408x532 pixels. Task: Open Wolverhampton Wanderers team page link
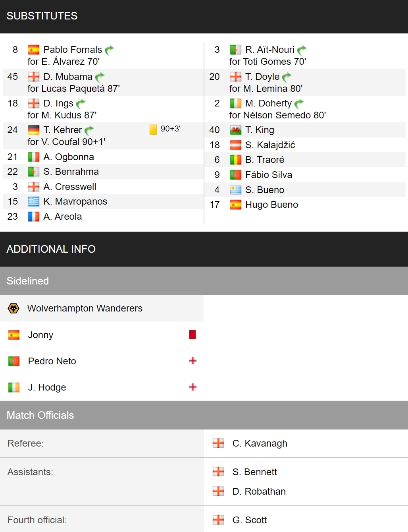tap(85, 308)
